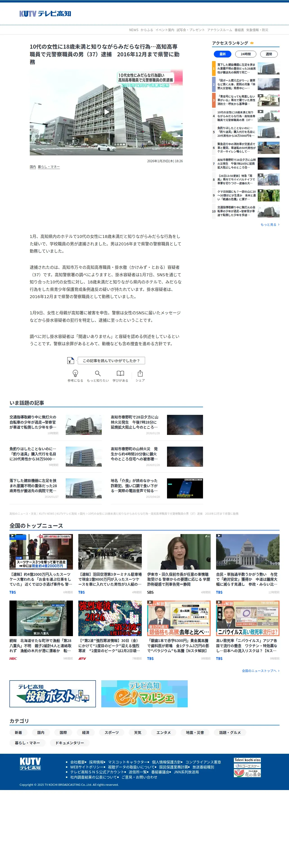Image resolution: width=289 pixels, height=868 pixels.
Task: Open rank 8 train thumbnail 特急南風
Action: pyautogui.click(x=269, y=179)
